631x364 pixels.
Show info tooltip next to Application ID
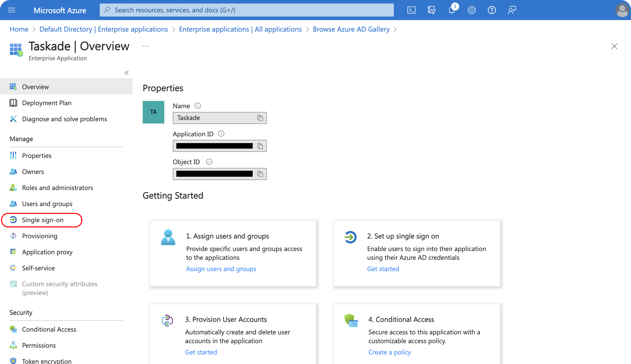(x=221, y=134)
